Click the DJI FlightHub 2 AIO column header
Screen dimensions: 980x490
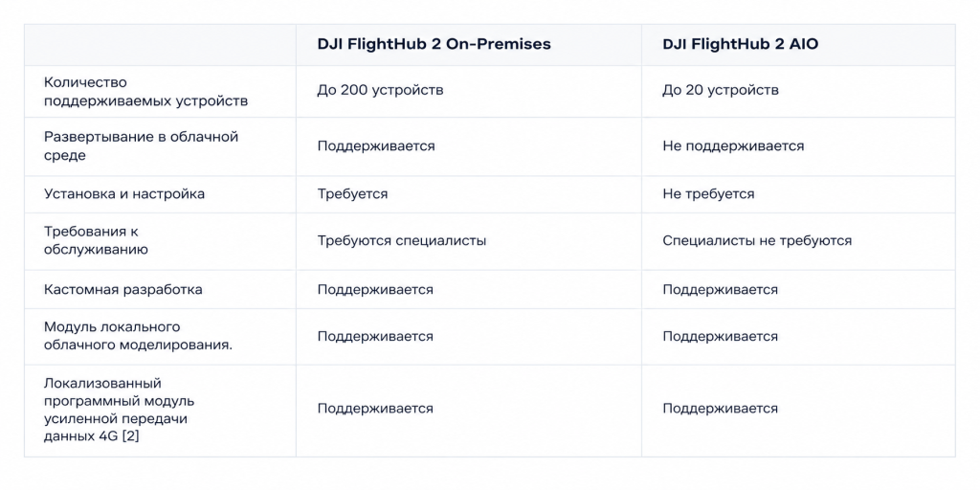pyautogui.click(x=740, y=44)
